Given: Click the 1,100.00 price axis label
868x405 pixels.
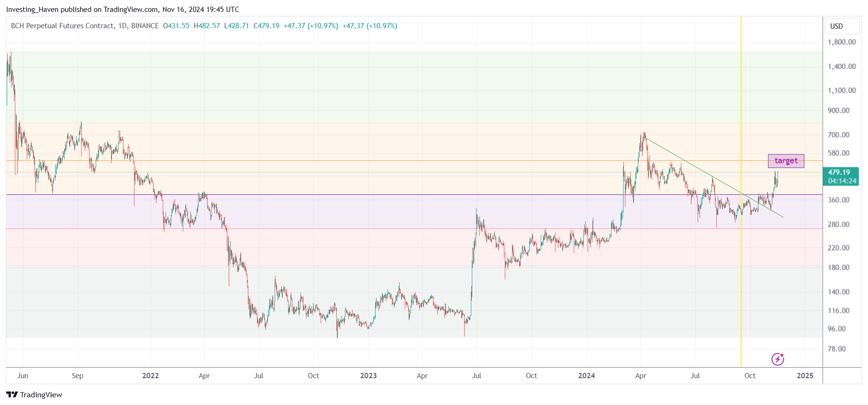Looking at the screenshot, I should point(842,90).
